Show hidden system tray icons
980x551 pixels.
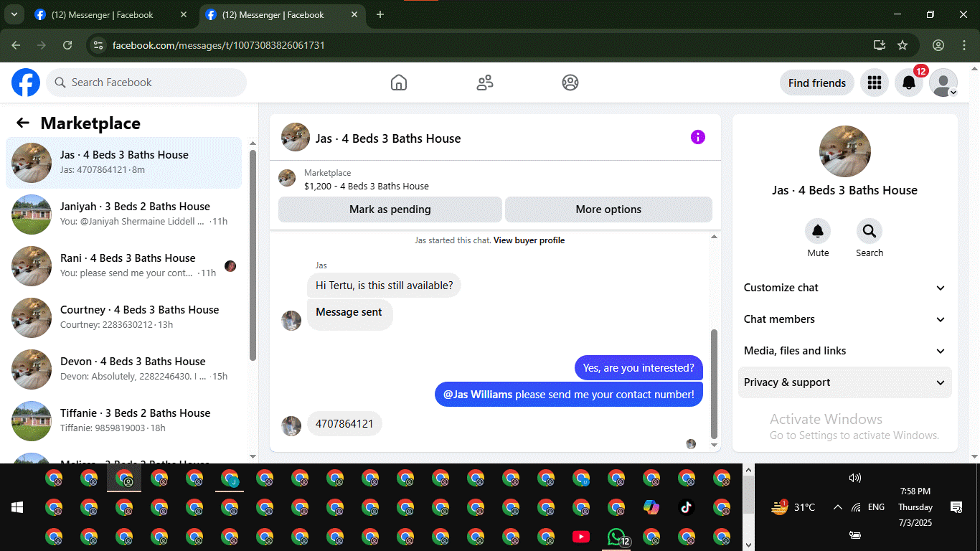[837, 507]
